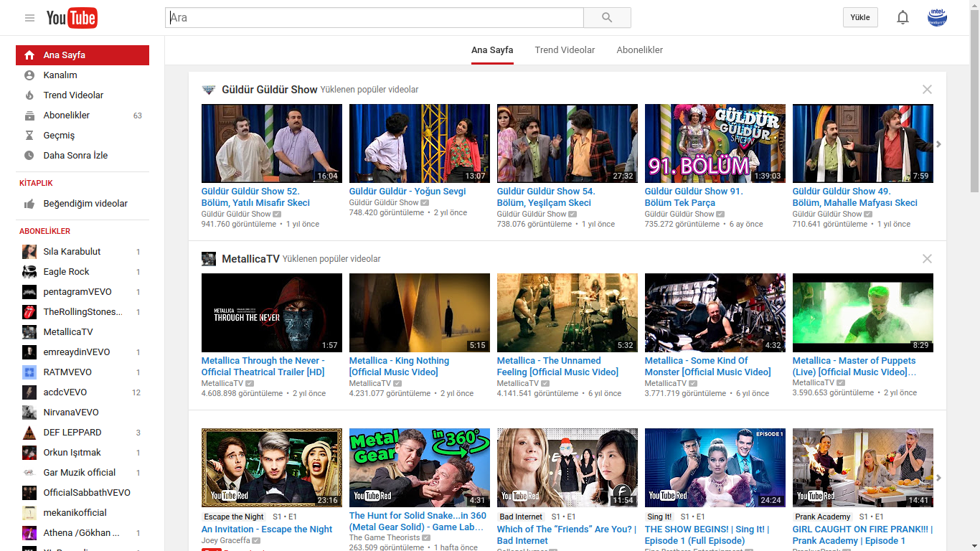Viewport: 980px width, 551px height.
Task: Dismiss the Güldür Güldür Show section
Action: (927, 90)
